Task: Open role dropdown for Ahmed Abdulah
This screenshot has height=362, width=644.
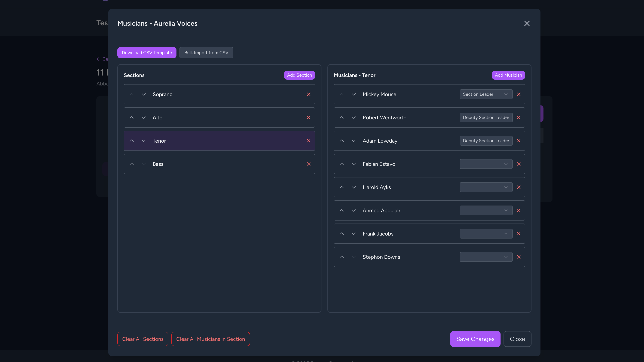Action: (x=486, y=210)
